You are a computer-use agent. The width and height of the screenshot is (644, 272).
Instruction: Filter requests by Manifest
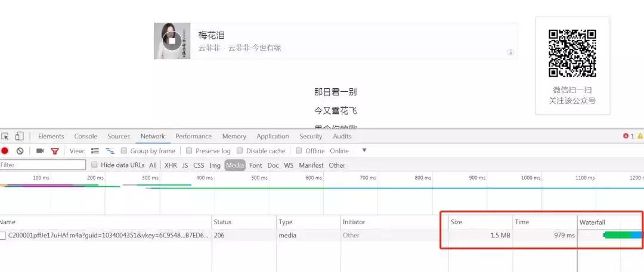[x=311, y=165]
